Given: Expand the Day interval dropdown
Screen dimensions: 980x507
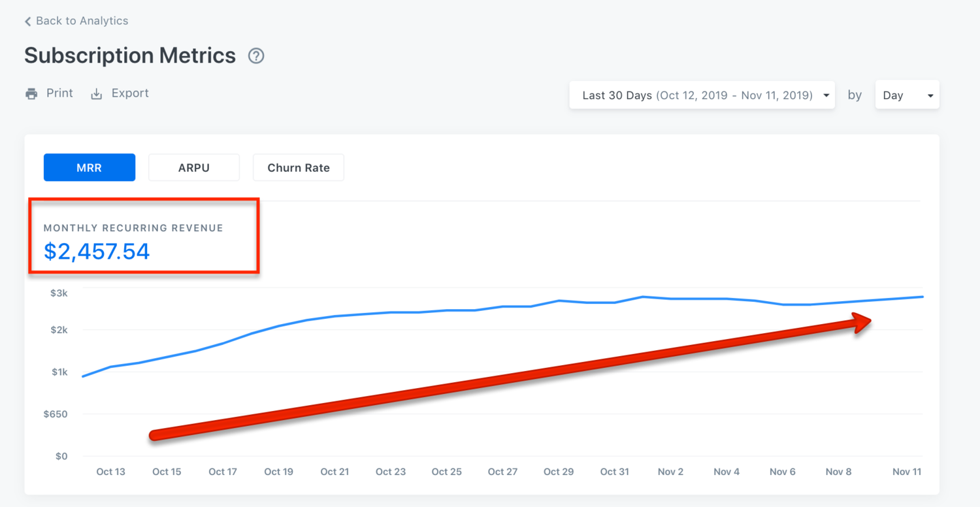Looking at the screenshot, I should [906, 95].
